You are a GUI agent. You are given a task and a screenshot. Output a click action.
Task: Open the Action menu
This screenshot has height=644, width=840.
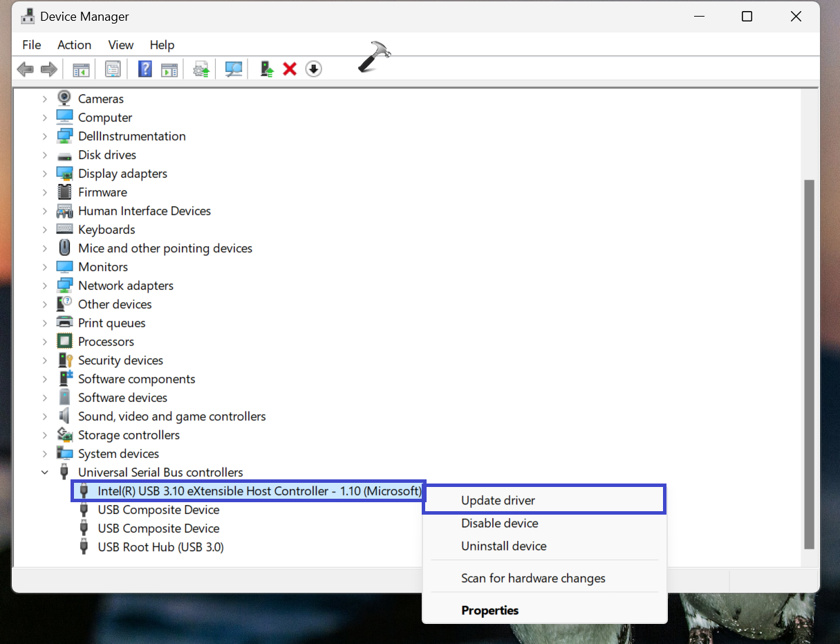74,45
